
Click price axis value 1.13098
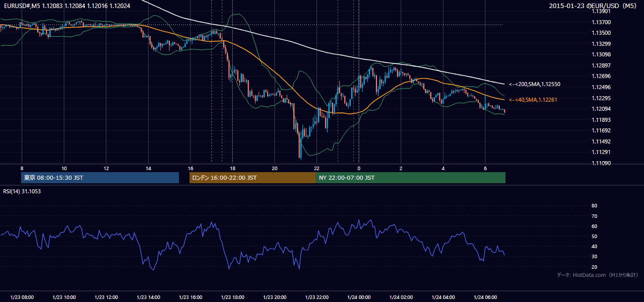click(601, 54)
